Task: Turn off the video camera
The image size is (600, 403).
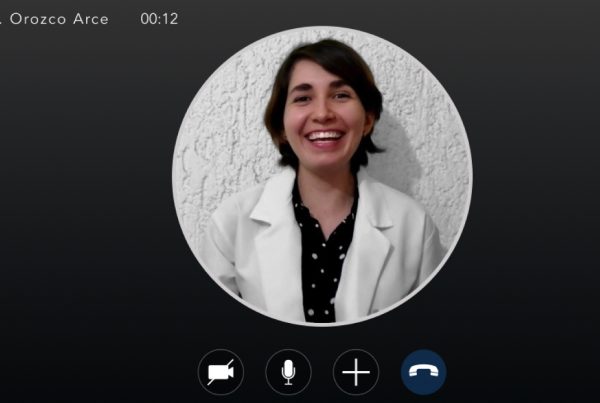Action: tap(221, 372)
